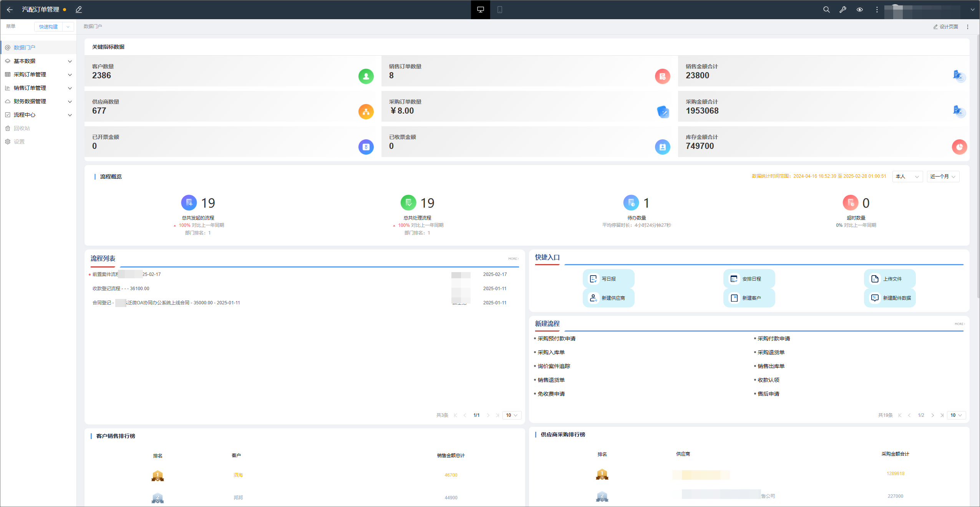Open the top bar three-dot menu

pos(877,10)
